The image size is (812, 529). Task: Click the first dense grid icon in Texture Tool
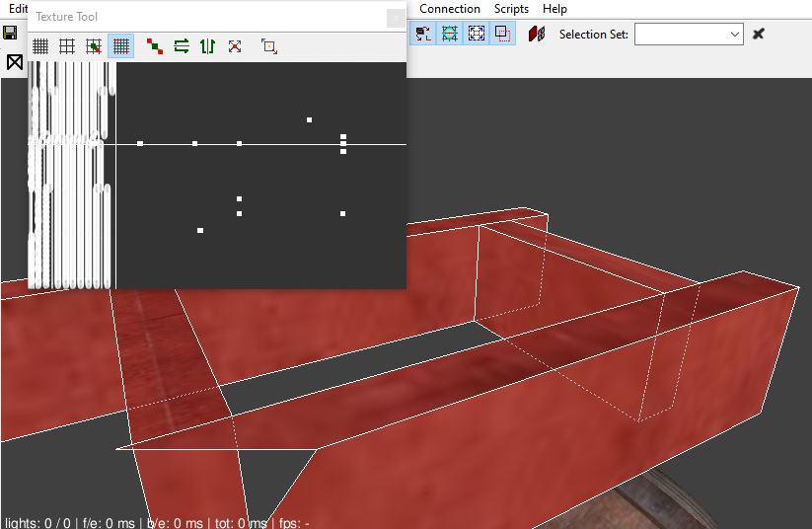[x=40, y=46]
